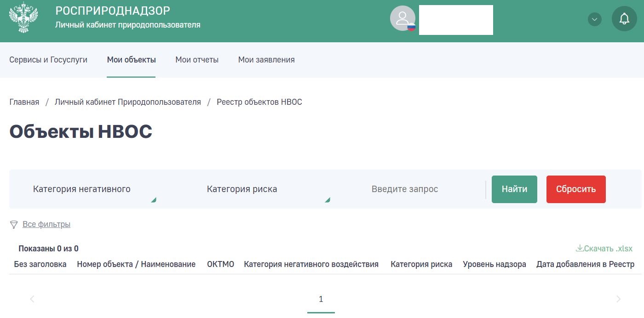Switch to Сервисы и Госуслуги tab
Screen dimensions: 644x318
[48, 60]
